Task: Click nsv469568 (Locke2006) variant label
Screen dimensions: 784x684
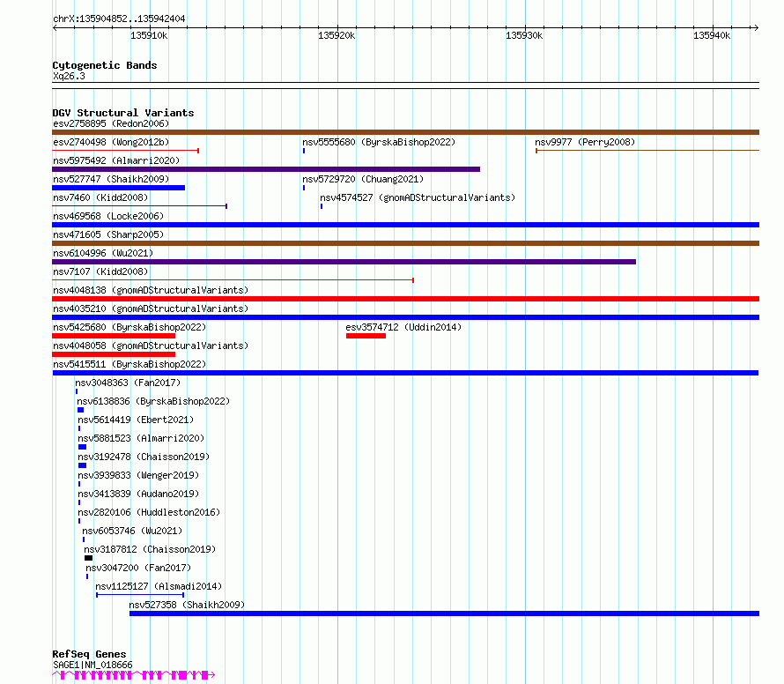Action: point(108,216)
